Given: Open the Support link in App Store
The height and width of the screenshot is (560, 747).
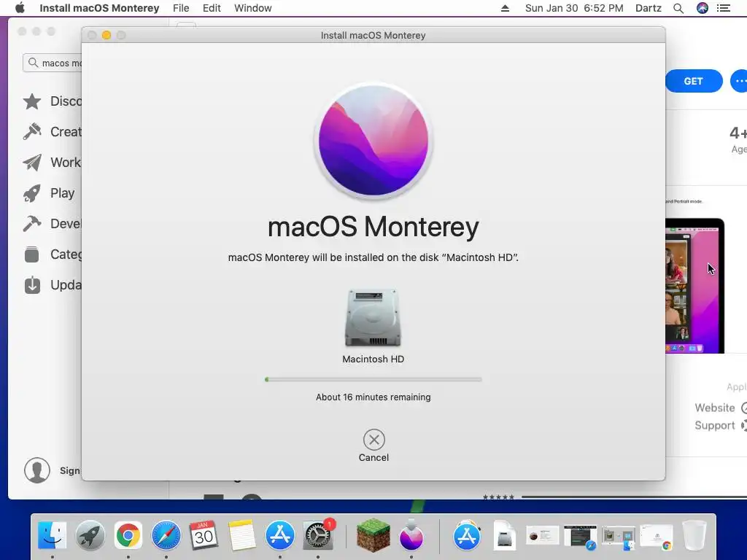Looking at the screenshot, I should click(x=720, y=425).
